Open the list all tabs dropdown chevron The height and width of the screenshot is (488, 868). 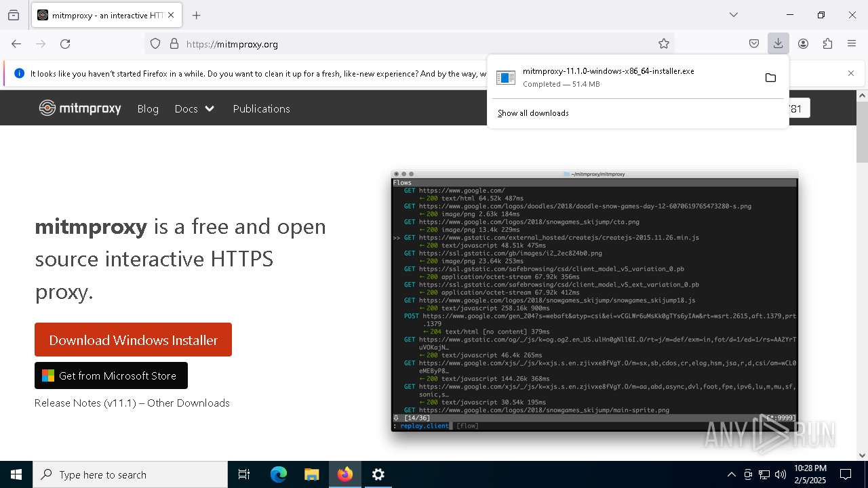(734, 15)
